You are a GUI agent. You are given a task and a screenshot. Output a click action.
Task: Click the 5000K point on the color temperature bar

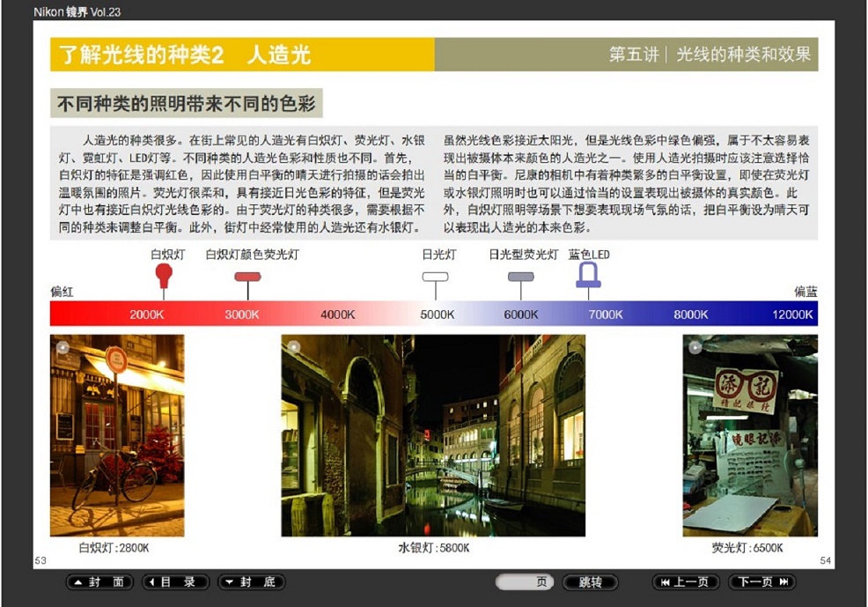[x=437, y=315]
